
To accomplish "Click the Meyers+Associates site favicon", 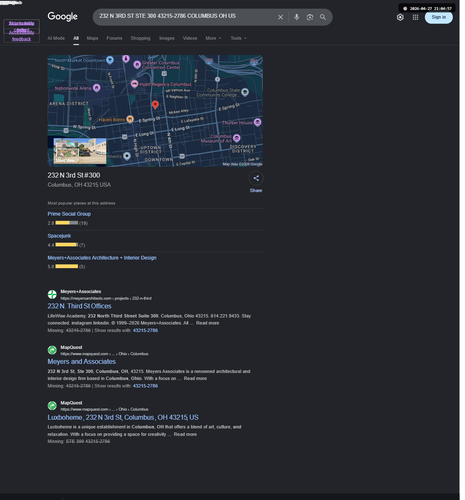I will [53, 294].
